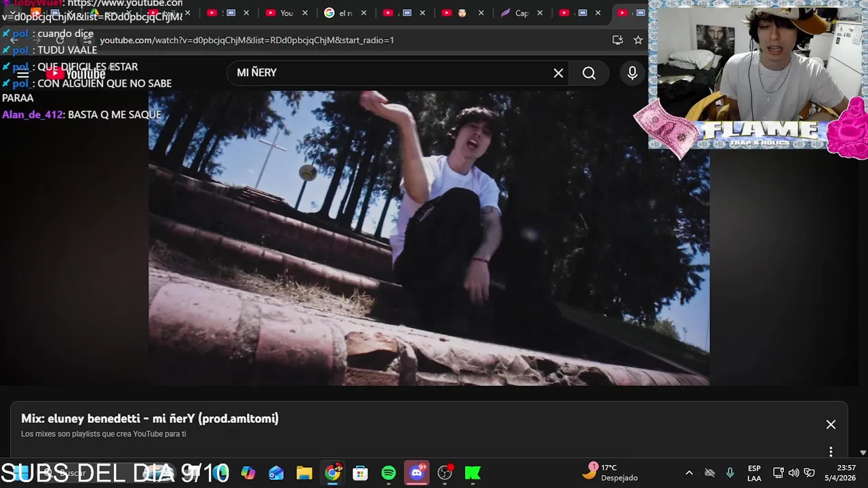Click chat message 'BASTA Q ME SAQUE'
Image resolution: width=868 pixels, height=488 pixels.
pyautogui.click(x=115, y=115)
